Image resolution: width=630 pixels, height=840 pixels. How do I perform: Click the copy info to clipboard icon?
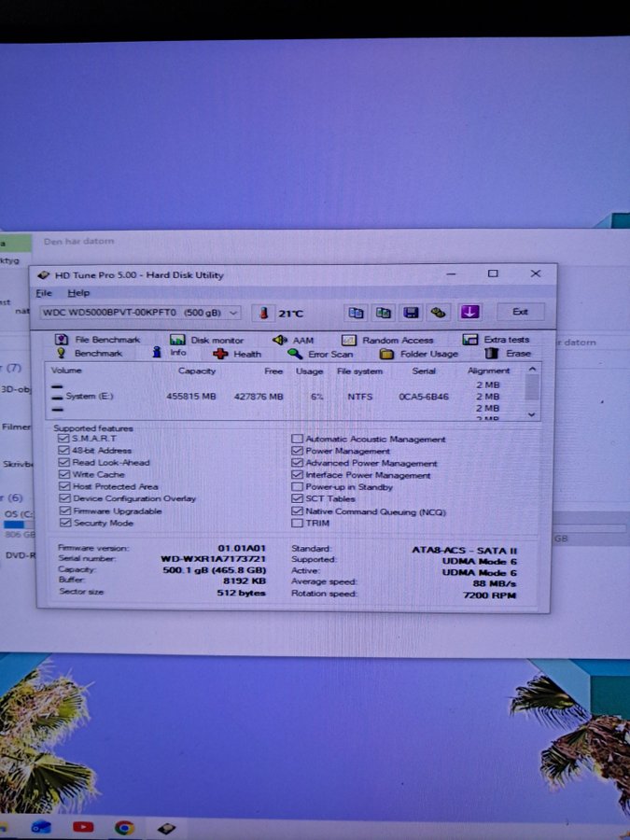tap(356, 313)
